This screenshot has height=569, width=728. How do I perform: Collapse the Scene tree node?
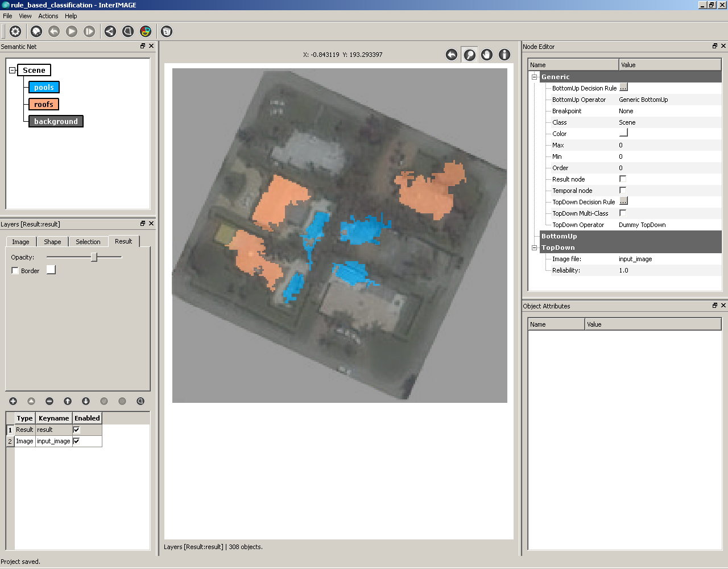point(12,71)
